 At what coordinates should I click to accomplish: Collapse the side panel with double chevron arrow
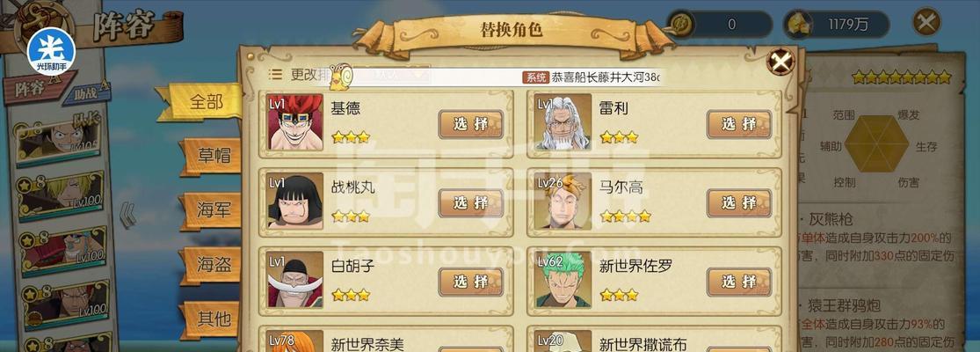[127, 215]
